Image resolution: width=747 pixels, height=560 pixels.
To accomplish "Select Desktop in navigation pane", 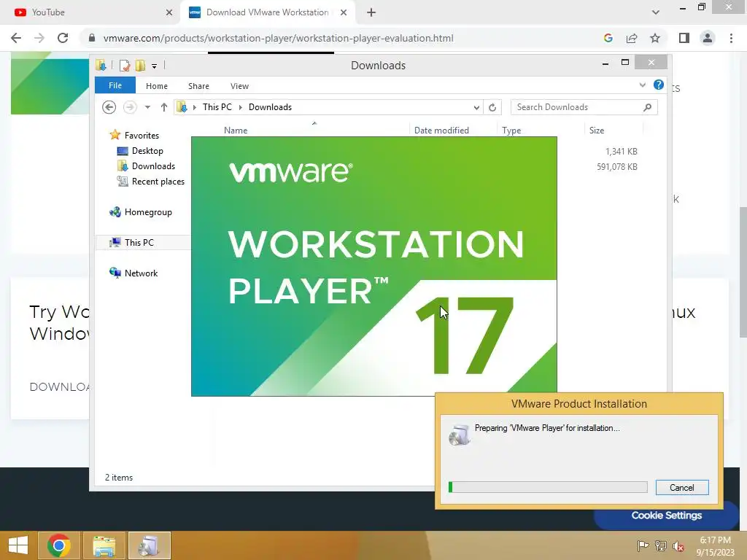I will [x=147, y=150].
